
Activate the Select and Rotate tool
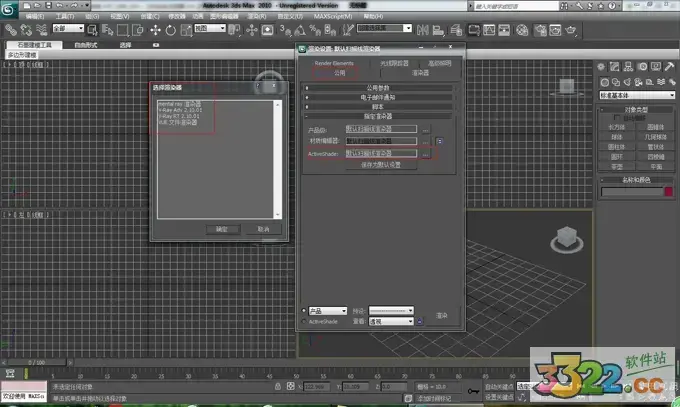pyautogui.click(x=170, y=30)
